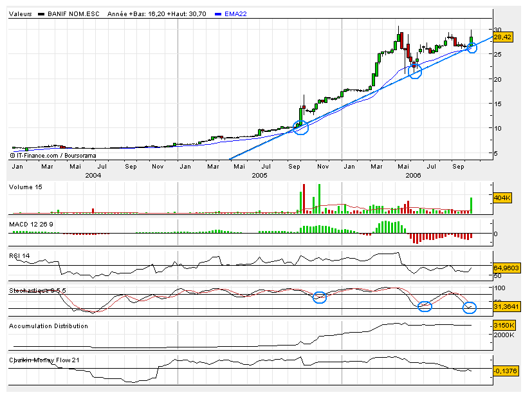Viewport: 532px width, 397px height.
Task: Select the MACD 12 26 9 panel title
Action: 32,225
